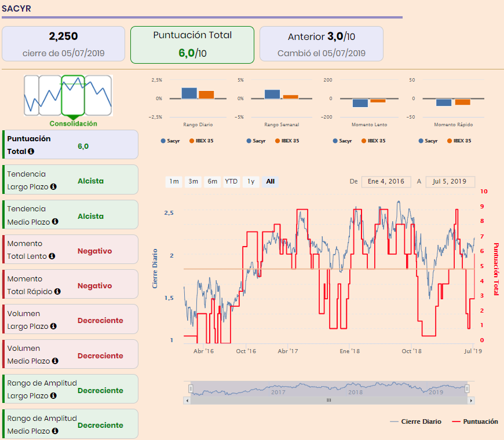Toggle Cierre Diario series in chart legend

point(415,421)
